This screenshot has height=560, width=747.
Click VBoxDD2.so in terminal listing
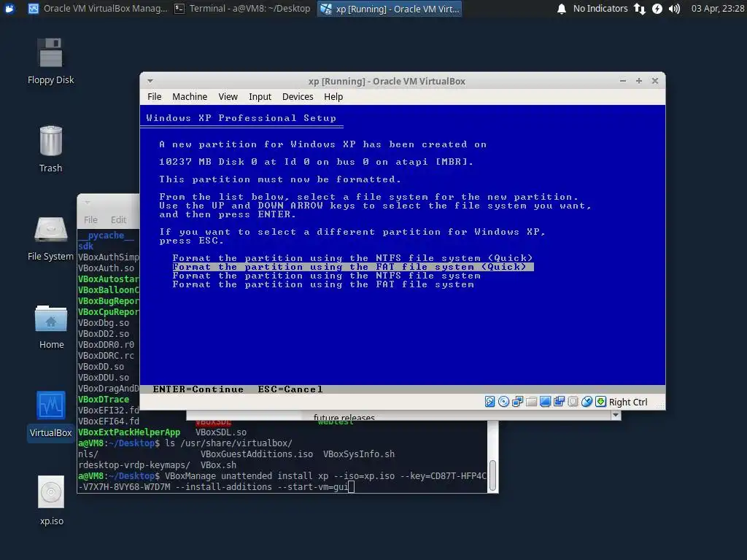pos(104,334)
